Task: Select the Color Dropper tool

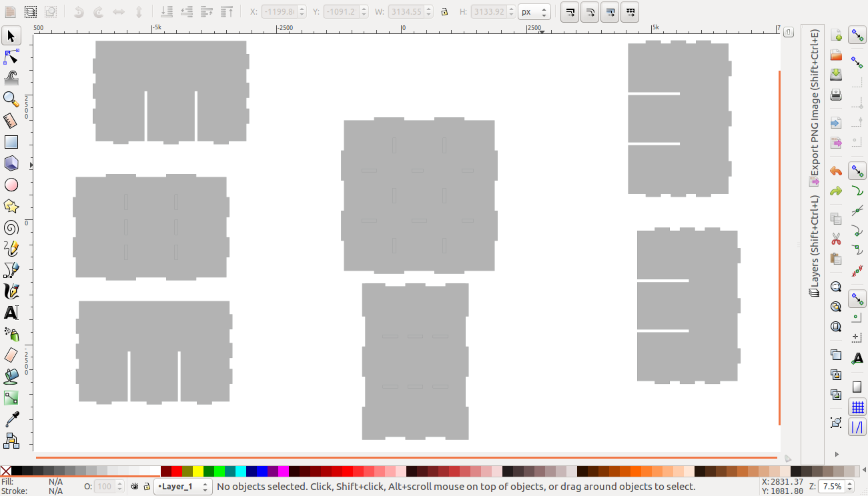Action: pos(11,419)
